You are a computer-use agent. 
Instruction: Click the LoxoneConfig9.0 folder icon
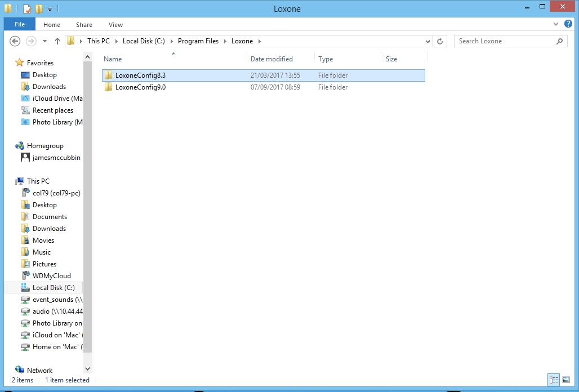pos(109,87)
